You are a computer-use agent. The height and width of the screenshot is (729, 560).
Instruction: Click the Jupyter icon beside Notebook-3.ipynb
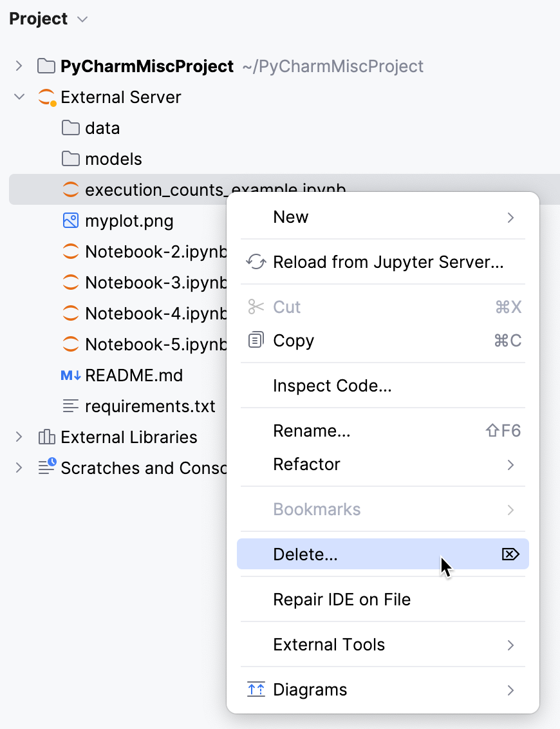pos(71,282)
